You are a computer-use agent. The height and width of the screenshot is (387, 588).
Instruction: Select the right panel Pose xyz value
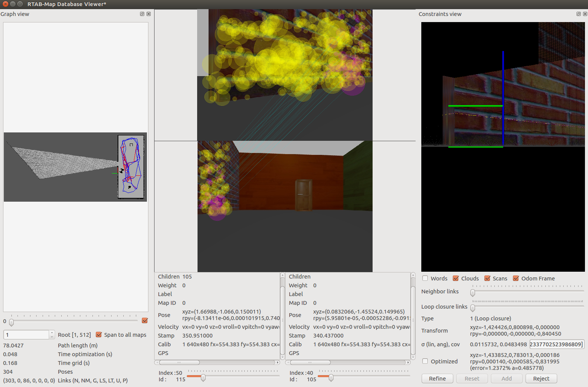(x=359, y=312)
